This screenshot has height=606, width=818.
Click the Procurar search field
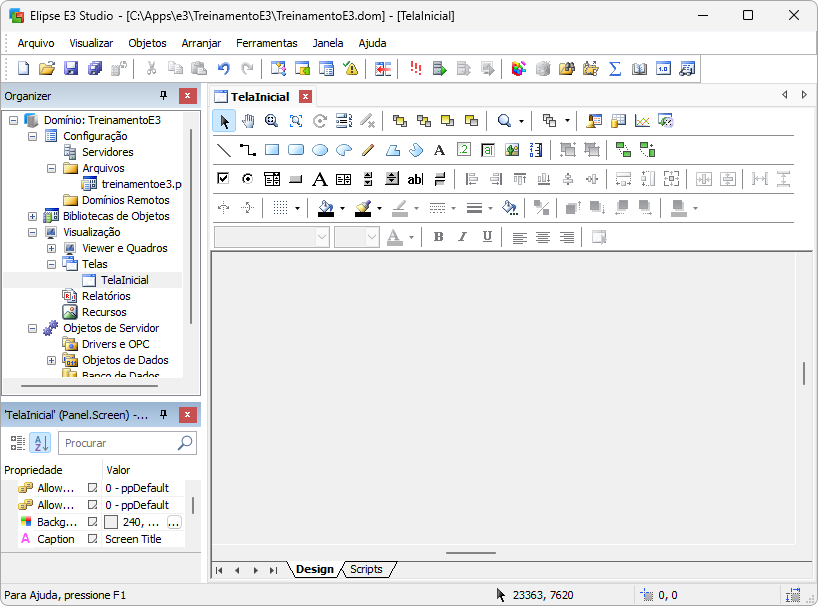pyautogui.click(x=118, y=443)
